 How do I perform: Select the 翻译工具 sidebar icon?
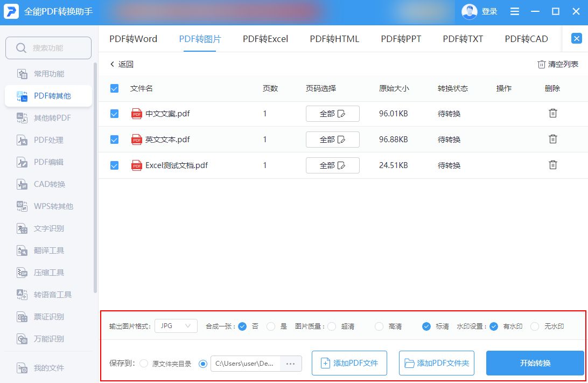click(x=22, y=250)
